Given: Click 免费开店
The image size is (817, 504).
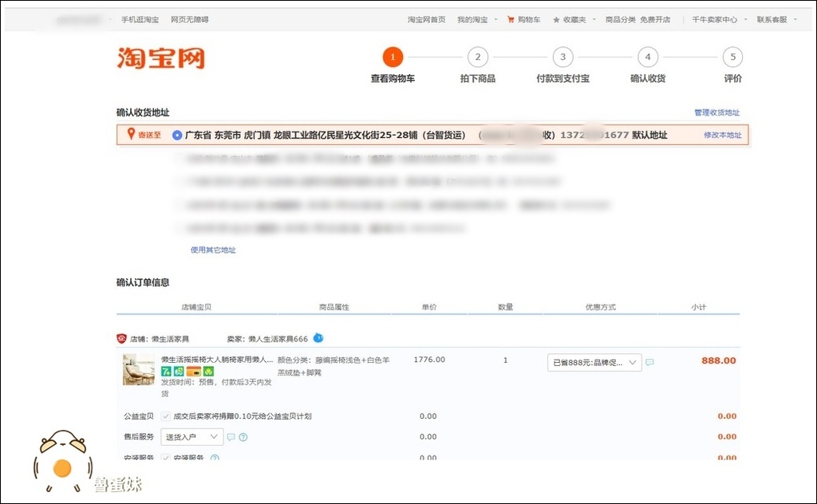Looking at the screenshot, I should (x=655, y=20).
